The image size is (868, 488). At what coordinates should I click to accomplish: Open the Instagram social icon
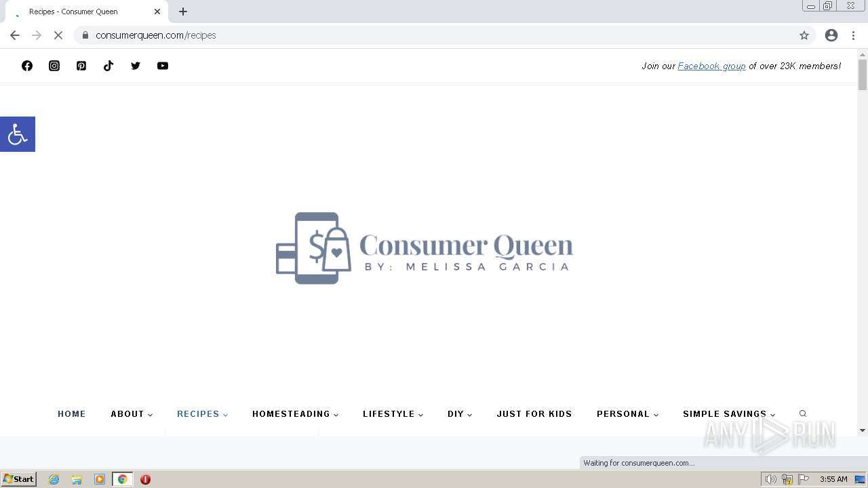pyautogui.click(x=54, y=66)
